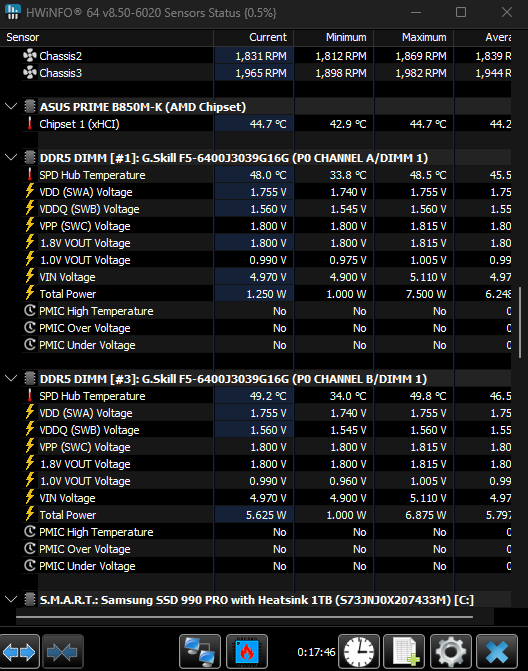This screenshot has height=671, width=528.
Task: Click elapsed time 0:17:46 readout
Action: coord(316,652)
